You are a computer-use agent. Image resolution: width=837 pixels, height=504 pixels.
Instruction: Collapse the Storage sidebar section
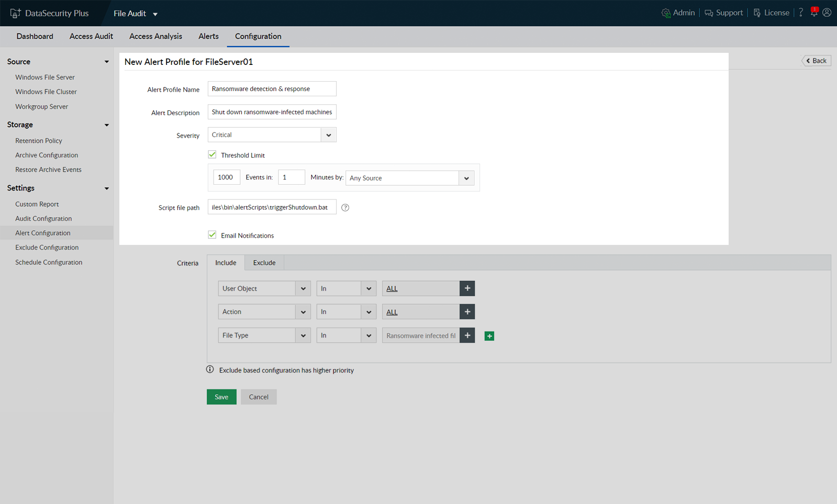tap(107, 125)
